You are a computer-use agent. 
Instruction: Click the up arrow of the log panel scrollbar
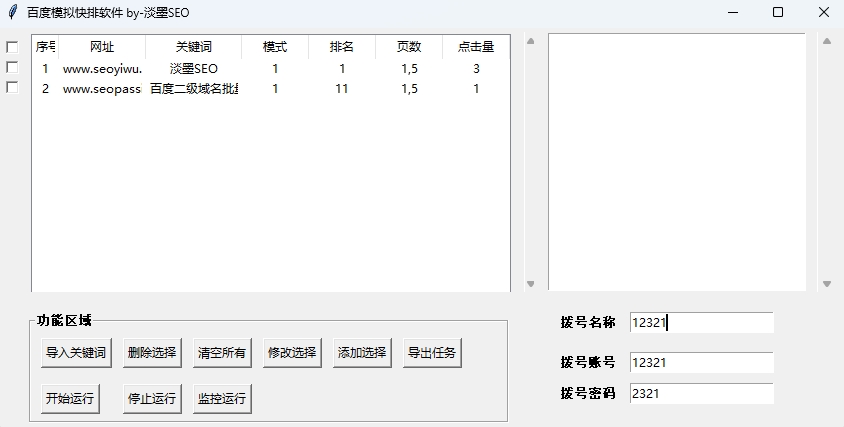827,41
